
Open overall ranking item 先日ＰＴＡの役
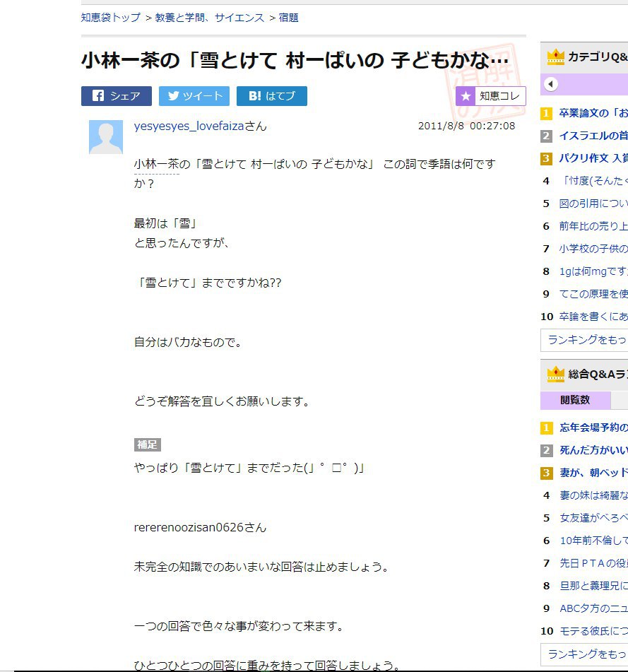pos(593,563)
